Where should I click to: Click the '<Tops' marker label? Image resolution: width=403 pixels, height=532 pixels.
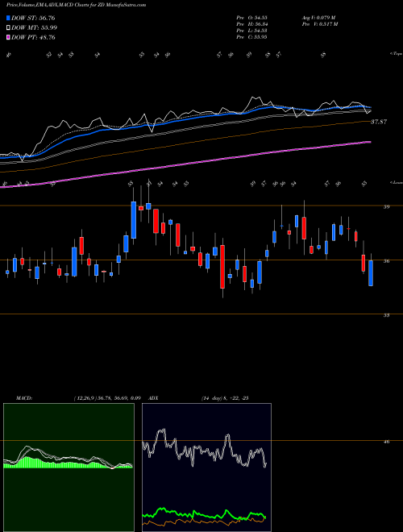pyautogui.click(x=396, y=54)
